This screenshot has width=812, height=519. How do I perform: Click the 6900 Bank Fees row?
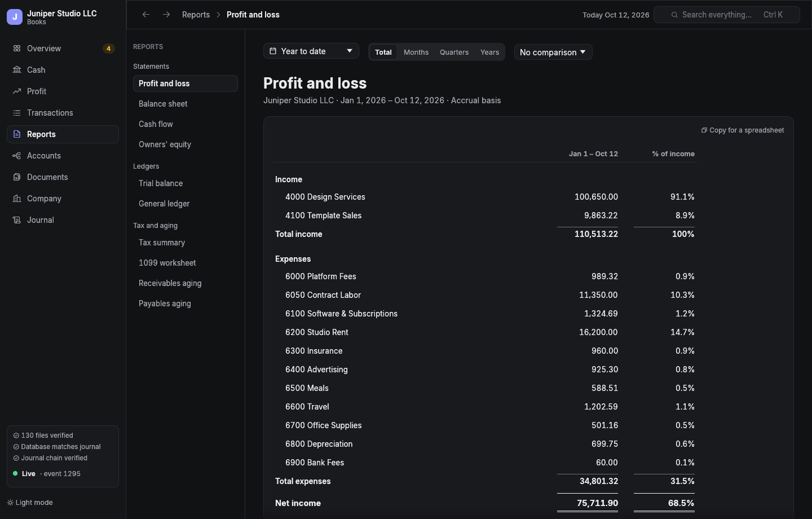point(485,463)
